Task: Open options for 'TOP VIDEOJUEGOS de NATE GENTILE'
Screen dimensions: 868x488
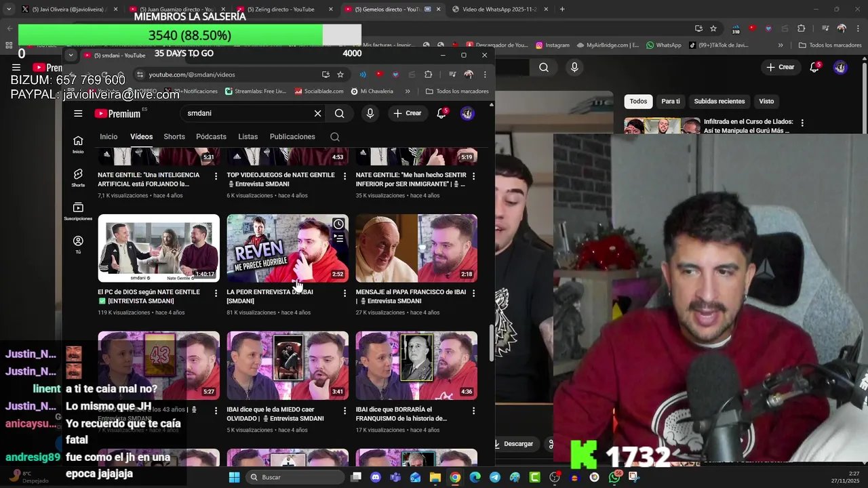Action: point(344,176)
